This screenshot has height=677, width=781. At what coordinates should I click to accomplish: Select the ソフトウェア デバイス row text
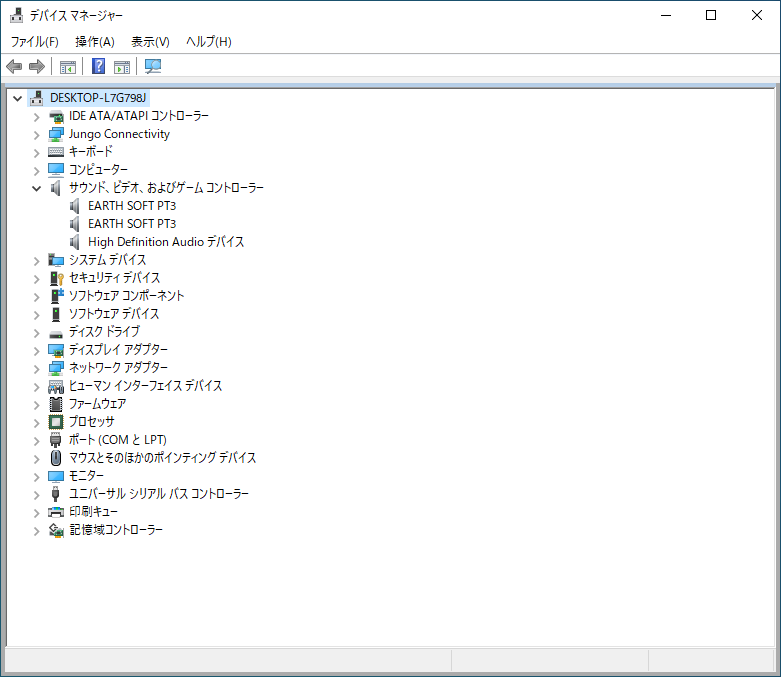click(x=114, y=314)
